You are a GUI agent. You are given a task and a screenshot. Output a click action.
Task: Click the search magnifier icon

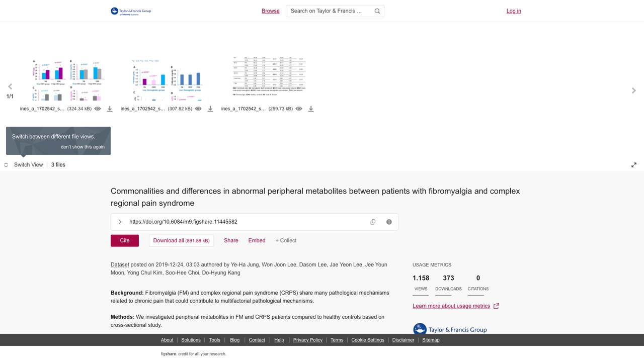coord(377,11)
